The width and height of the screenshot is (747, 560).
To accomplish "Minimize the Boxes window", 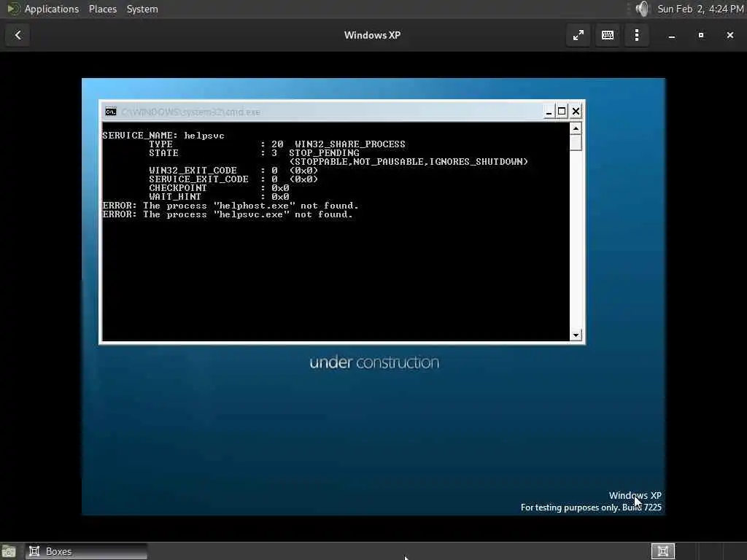I will (x=672, y=36).
